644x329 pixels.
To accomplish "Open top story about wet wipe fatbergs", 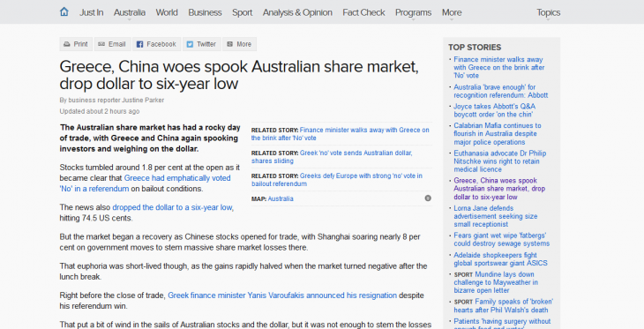I will click(x=501, y=239).
